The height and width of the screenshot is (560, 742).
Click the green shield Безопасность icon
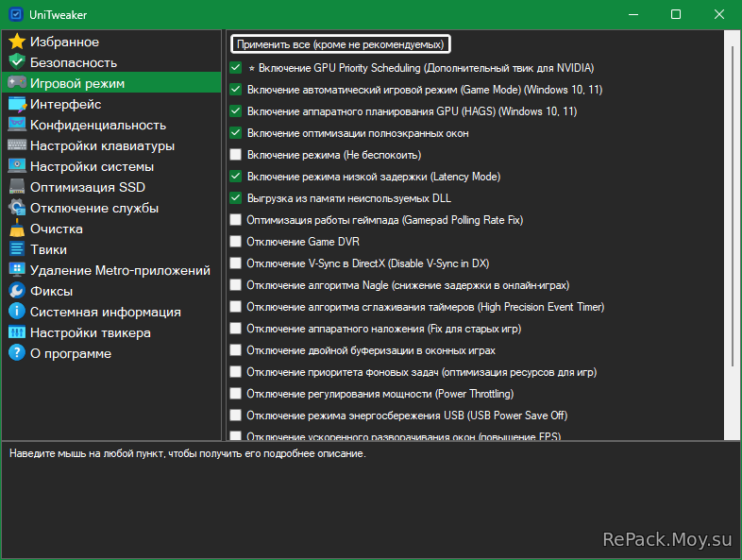(x=16, y=62)
